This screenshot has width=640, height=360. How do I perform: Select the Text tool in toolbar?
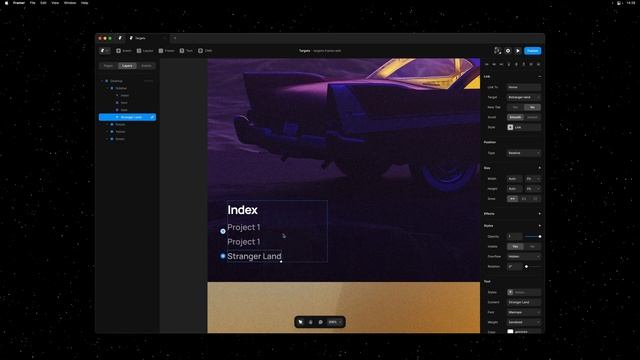tap(186, 51)
